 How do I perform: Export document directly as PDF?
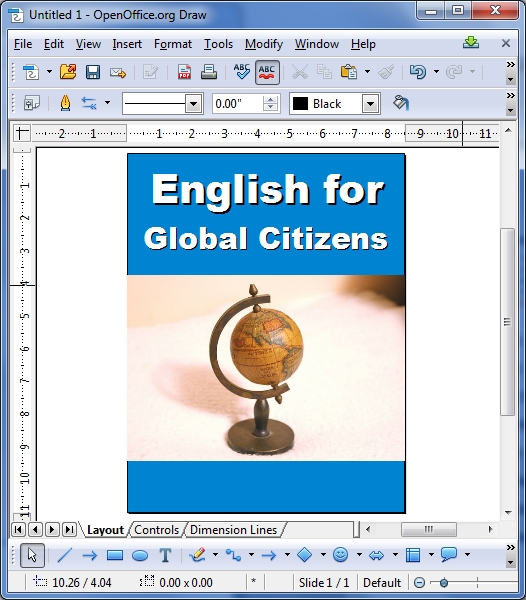184,72
